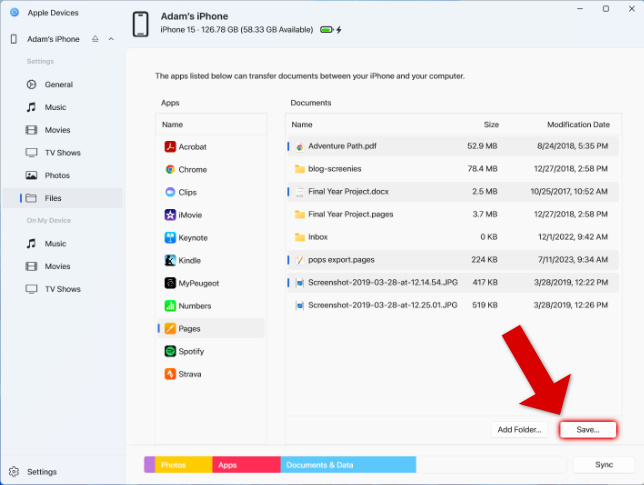Image resolution: width=644 pixels, height=485 pixels.
Task: Open the Settings label at sidebar bottom
Action: pyautogui.click(x=42, y=472)
